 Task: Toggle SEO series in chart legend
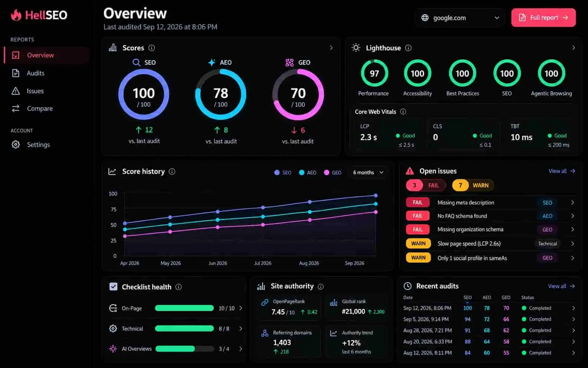pos(283,172)
